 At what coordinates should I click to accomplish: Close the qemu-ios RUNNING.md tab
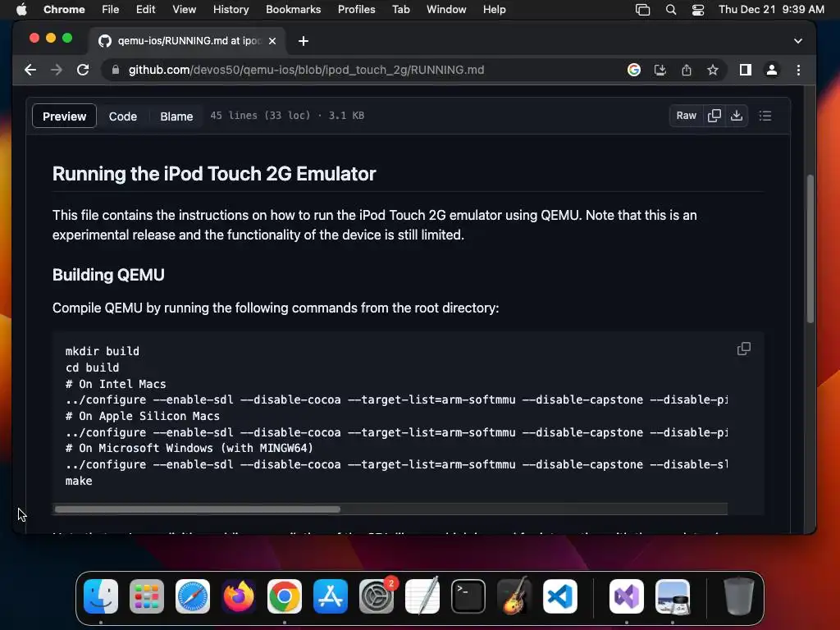tap(272, 41)
